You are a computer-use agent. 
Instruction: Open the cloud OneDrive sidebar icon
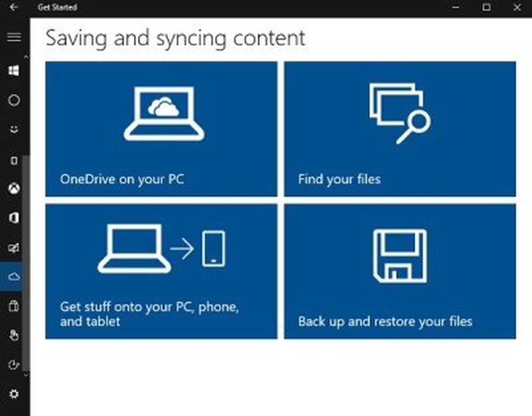[x=14, y=277]
